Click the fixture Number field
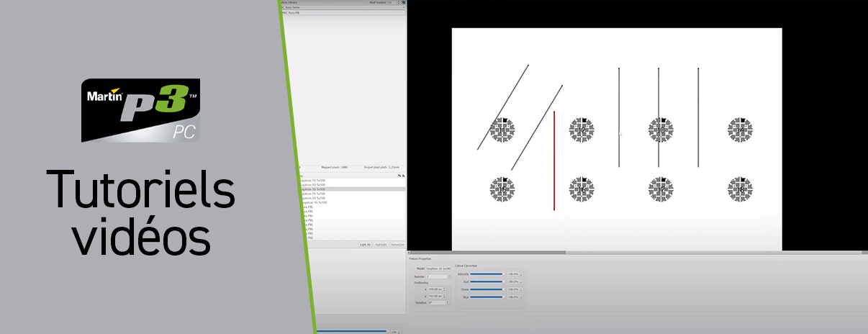Viewport: 868px width, 334px height. click(x=437, y=276)
